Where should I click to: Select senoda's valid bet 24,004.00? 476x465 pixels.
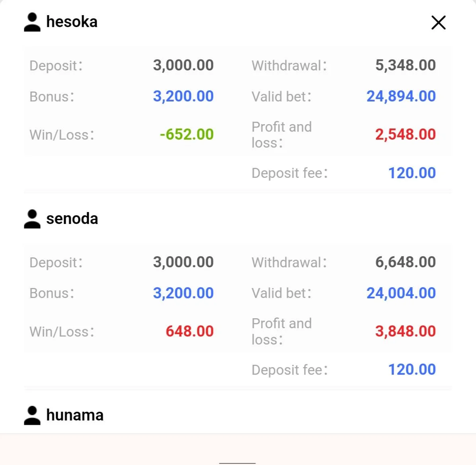pyautogui.click(x=401, y=293)
